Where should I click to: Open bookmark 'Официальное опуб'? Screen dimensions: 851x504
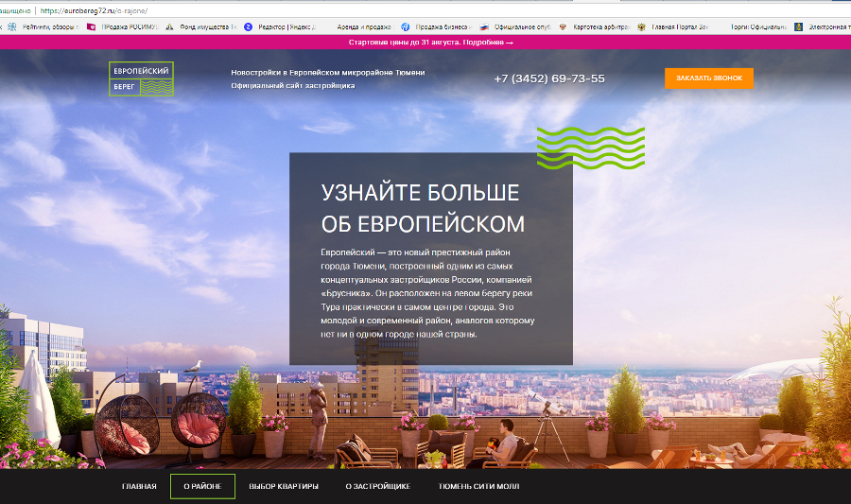coord(515,26)
